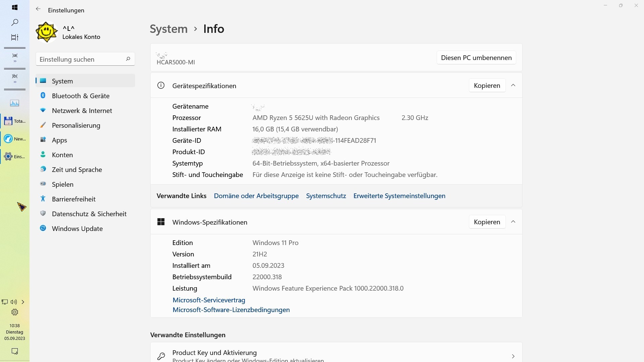Select Personalisierung in sidebar

(76, 125)
